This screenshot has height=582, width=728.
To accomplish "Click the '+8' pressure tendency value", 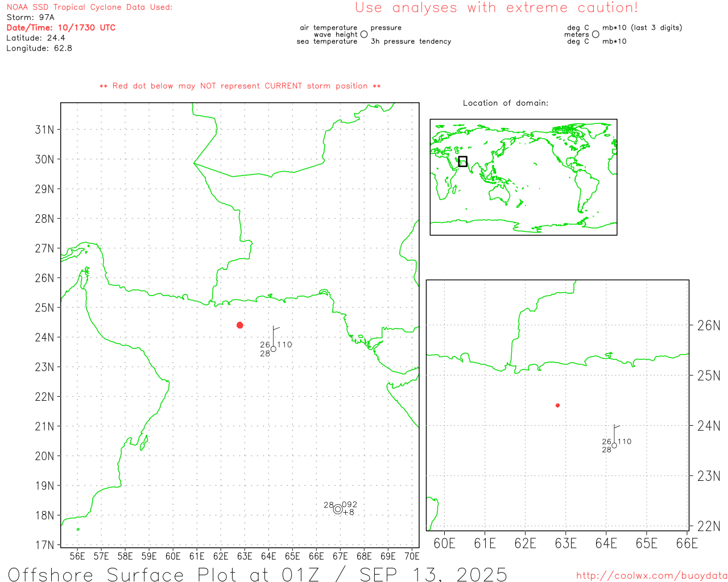I will (x=349, y=513).
